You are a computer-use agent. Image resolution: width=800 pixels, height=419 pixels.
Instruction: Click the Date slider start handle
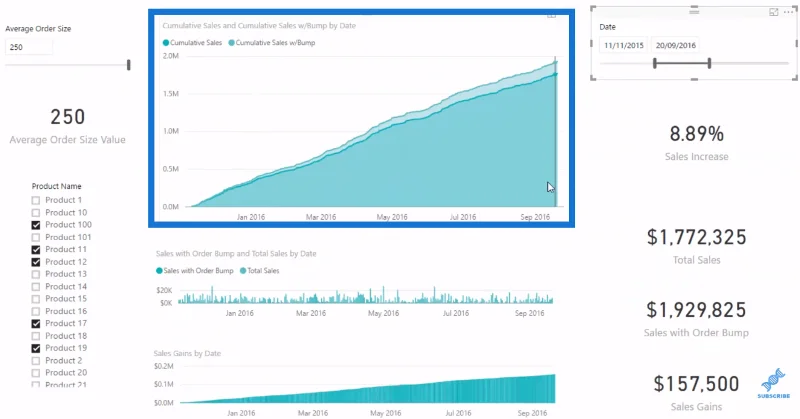coord(655,63)
